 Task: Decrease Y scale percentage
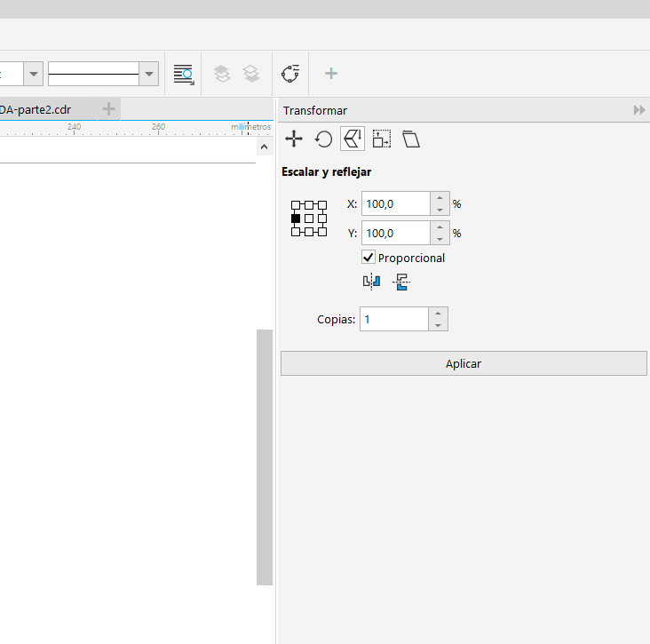(440, 239)
